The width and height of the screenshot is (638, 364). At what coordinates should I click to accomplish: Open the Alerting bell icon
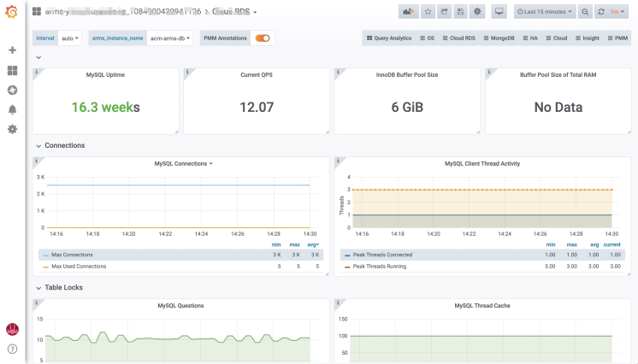(x=13, y=109)
